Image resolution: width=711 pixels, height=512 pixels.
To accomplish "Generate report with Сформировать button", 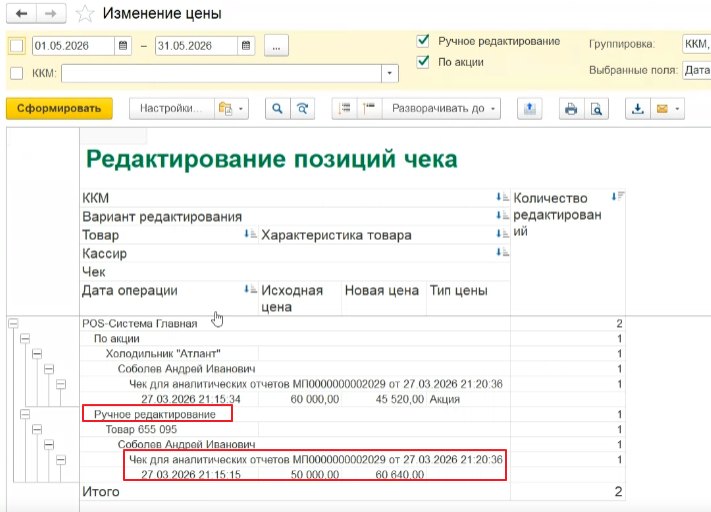I will click(x=59, y=108).
